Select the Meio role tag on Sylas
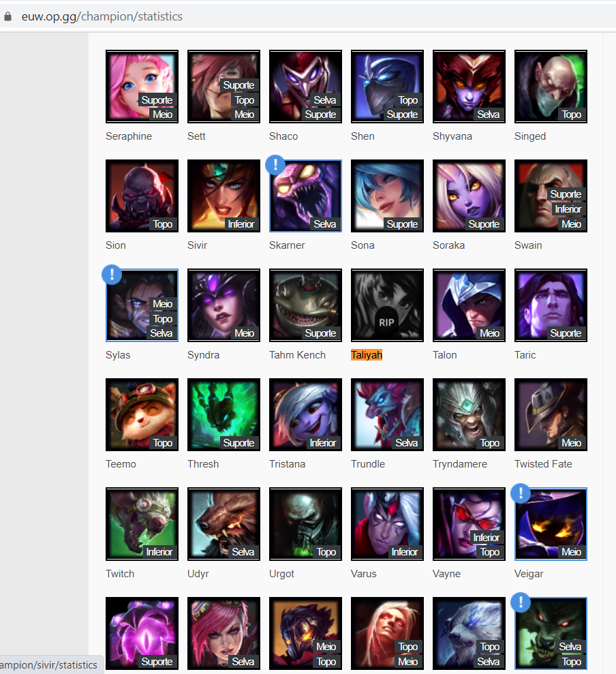Viewport: 616px width, 674px height. point(162,304)
